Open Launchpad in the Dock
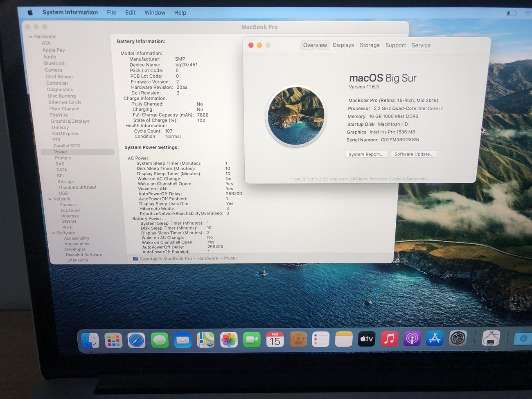 tap(113, 340)
